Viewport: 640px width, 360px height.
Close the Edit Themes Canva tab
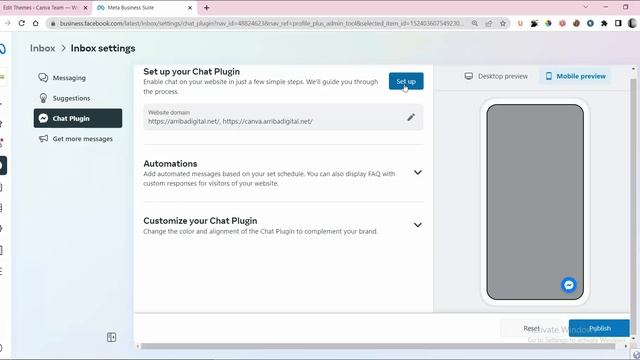[85, 8]
